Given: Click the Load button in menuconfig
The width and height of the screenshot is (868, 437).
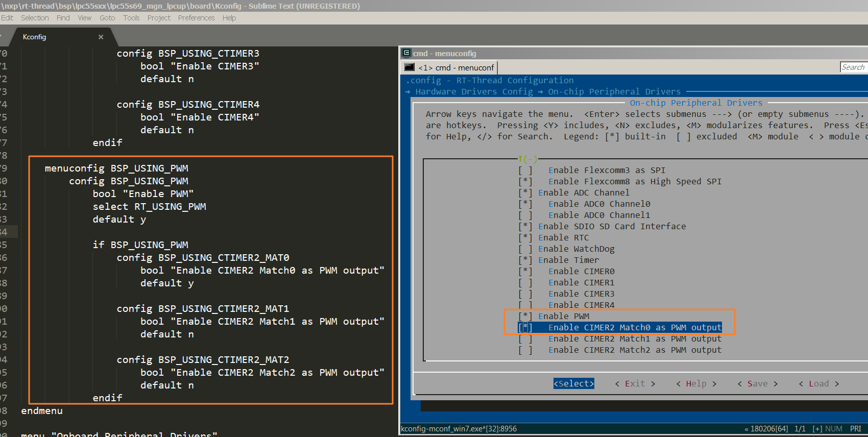Looking at the screenshot, I should [x=818, y=384].
